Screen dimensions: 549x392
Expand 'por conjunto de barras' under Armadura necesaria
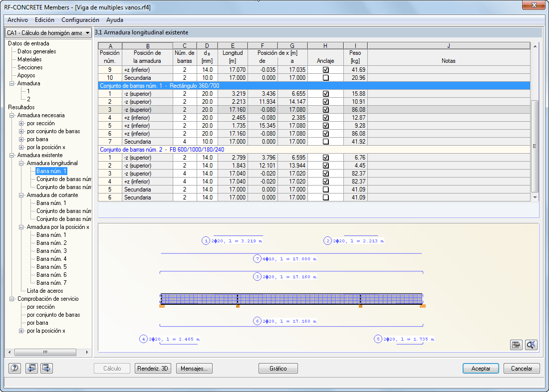(x=21, y=131)
